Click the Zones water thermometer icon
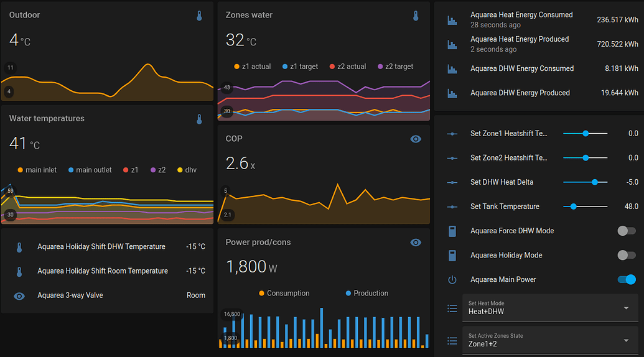Image resolution: width=644 pixels, height=357 pixels. coord(416,16)
